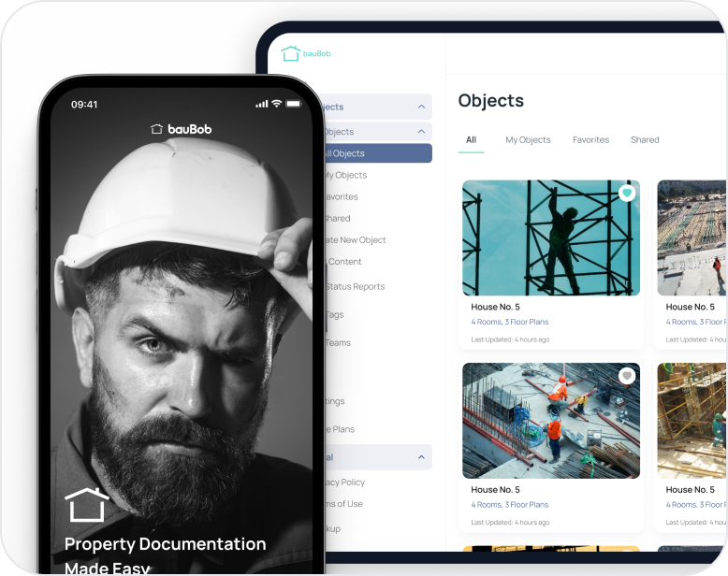Tap the Wi-Fi icon in phone status bar
The height and width of the screenshot is (576, 728).
pos(277,104)
